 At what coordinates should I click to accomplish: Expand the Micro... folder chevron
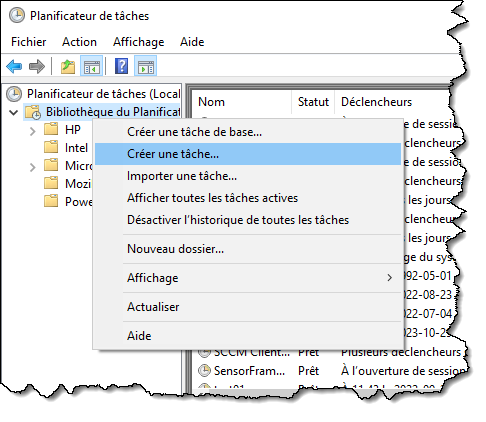pyautogui.click(x=32, y=167)
